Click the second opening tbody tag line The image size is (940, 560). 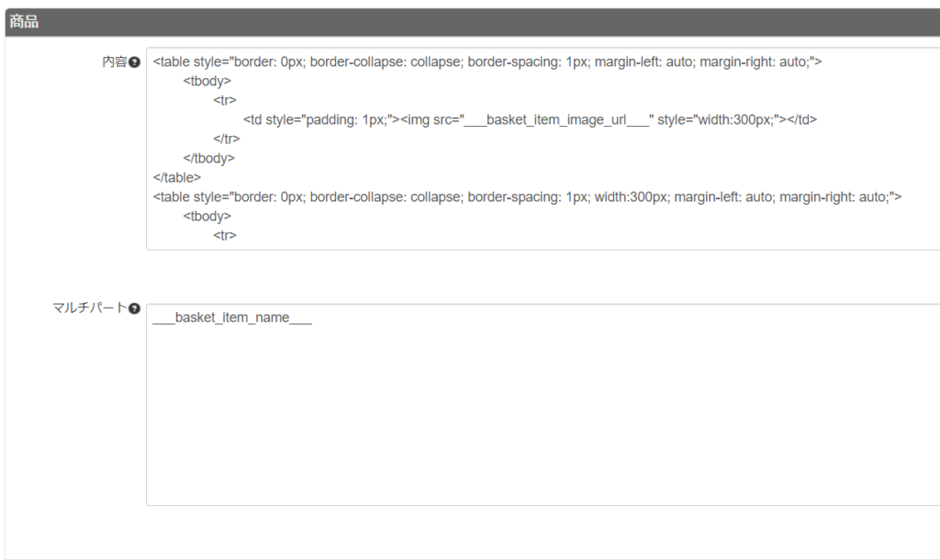[207, 216]
